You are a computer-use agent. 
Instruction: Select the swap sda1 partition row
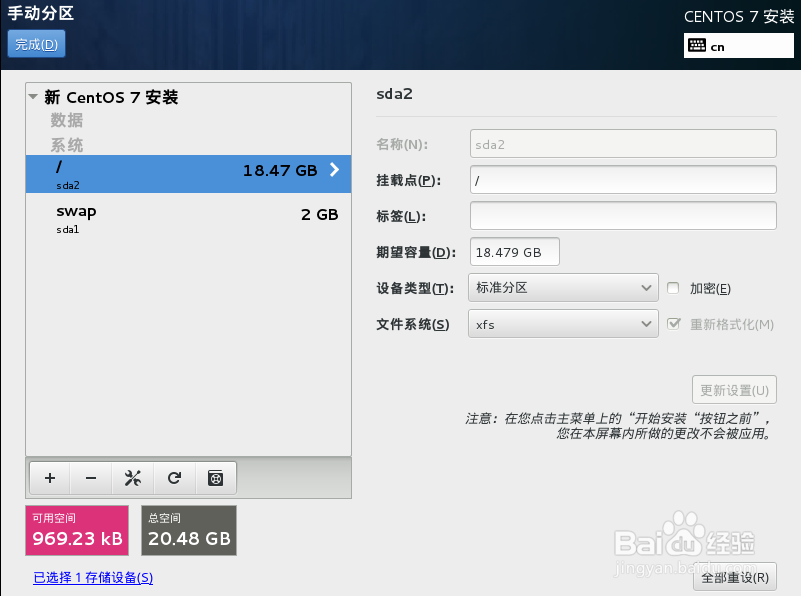189,219
